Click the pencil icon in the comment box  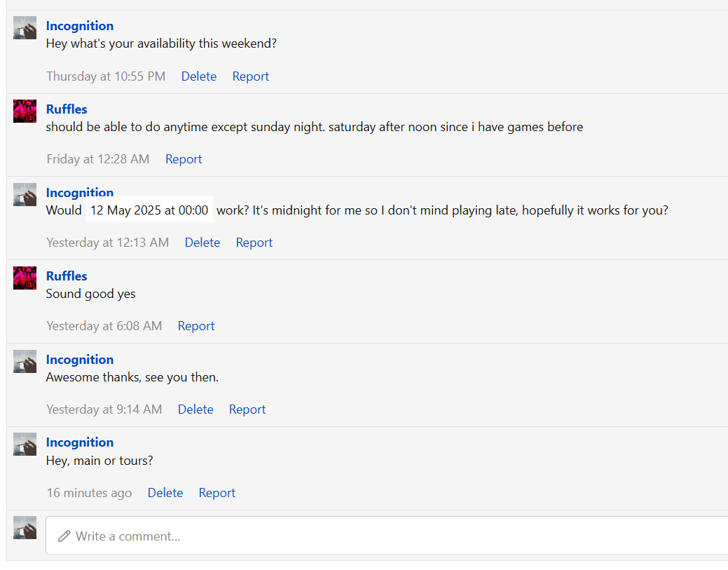click(64, 536)
